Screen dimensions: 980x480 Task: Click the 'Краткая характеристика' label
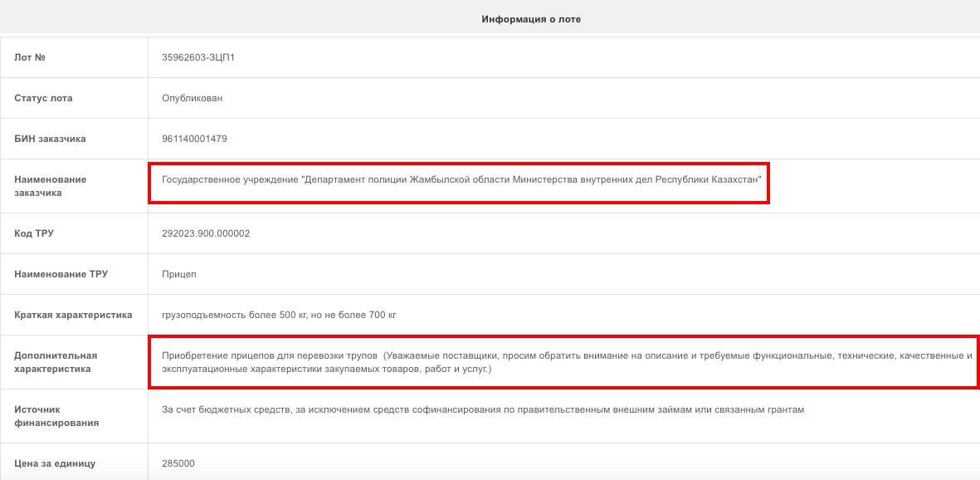tap(73, 315)
